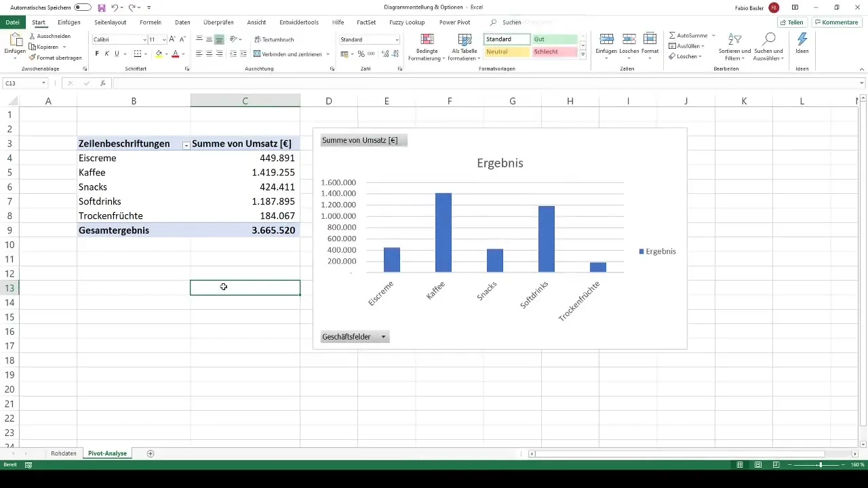Open the Zeilenbeschriftungen filter dropdown
The height and width of the screenshot is (488, 868).
186,145
